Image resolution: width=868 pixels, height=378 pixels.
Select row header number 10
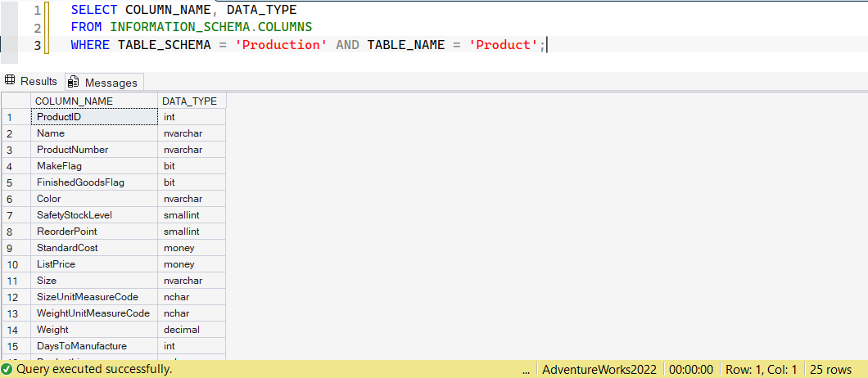pos(16,264)
